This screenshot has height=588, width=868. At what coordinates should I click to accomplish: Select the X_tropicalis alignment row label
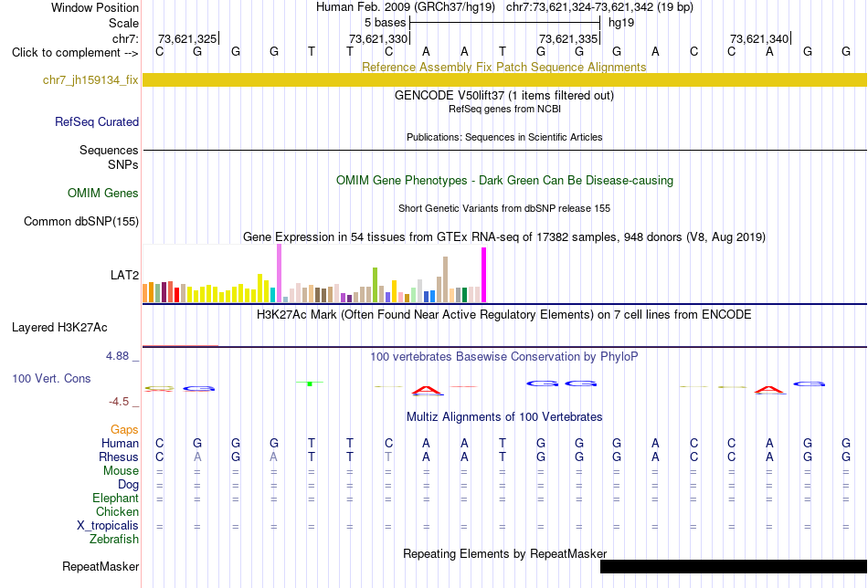108,526
